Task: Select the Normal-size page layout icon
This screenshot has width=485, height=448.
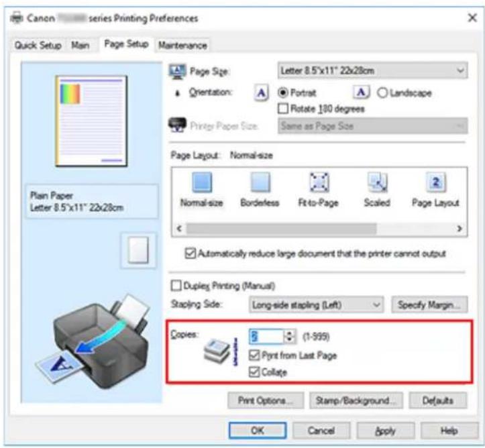Action: [x=202, y=182]
